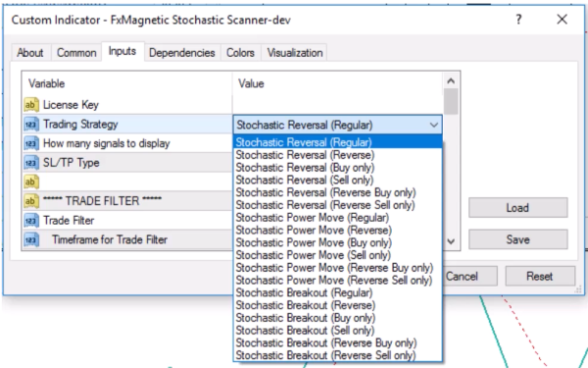
Task: Pick Stochastic Reversal (Sell only)
Action: click(337, 180)
